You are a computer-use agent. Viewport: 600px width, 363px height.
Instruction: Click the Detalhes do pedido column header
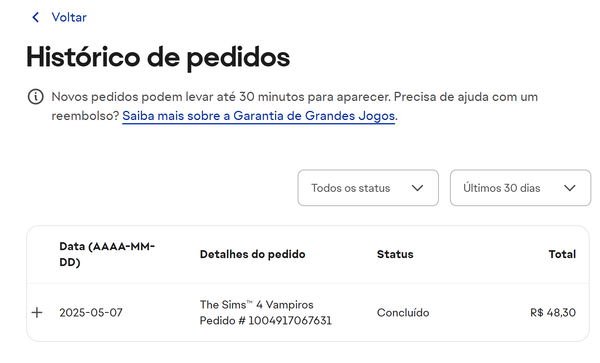(x=253, y=254)
